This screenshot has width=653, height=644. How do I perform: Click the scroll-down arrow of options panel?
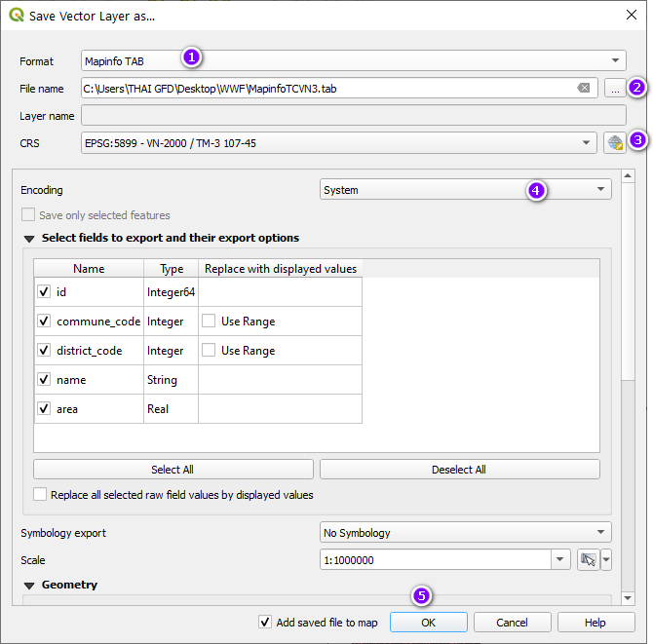[x=628, y=598]
